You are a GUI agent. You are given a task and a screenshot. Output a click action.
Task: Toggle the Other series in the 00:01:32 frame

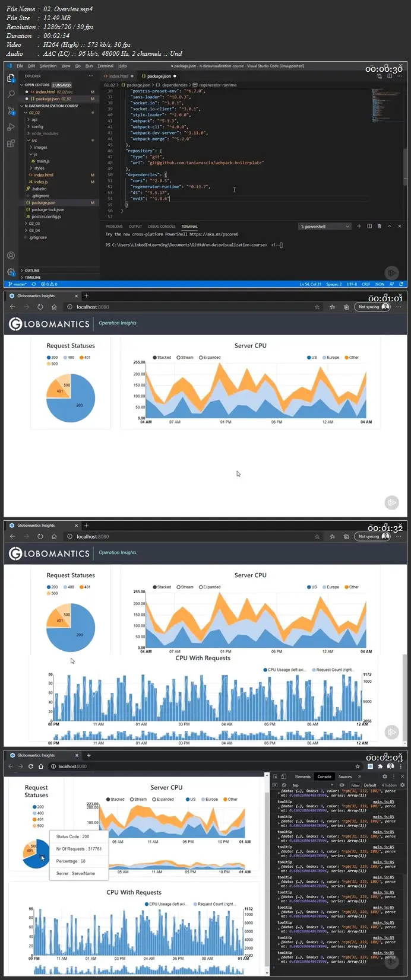352,587
